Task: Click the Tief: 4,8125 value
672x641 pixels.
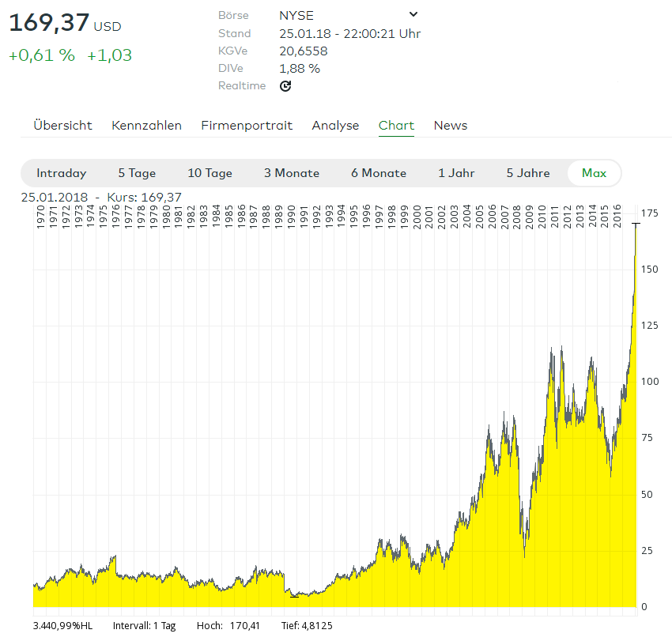Action: [307, 625]
